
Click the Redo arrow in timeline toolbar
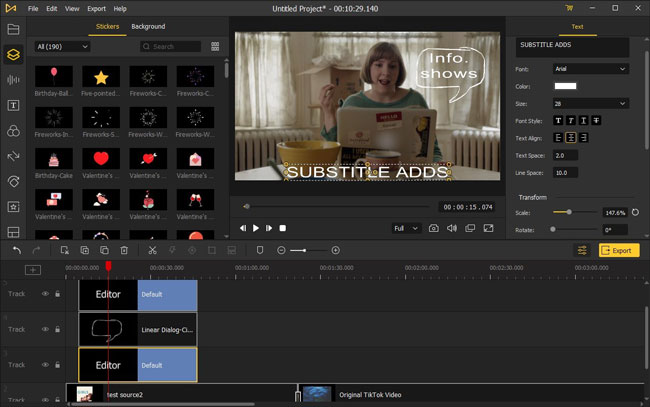click(x=36, y=250)
